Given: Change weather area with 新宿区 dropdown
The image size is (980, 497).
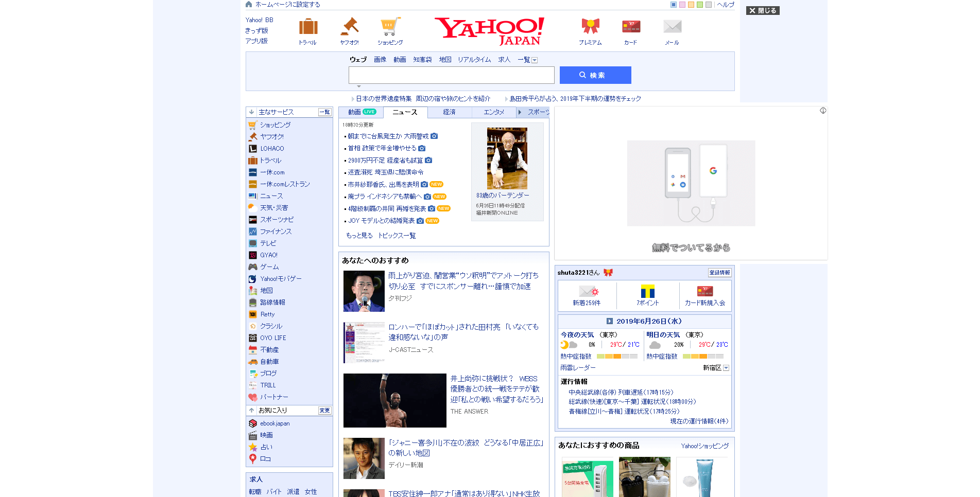Looking at the screenshot, I should [726, 368].
